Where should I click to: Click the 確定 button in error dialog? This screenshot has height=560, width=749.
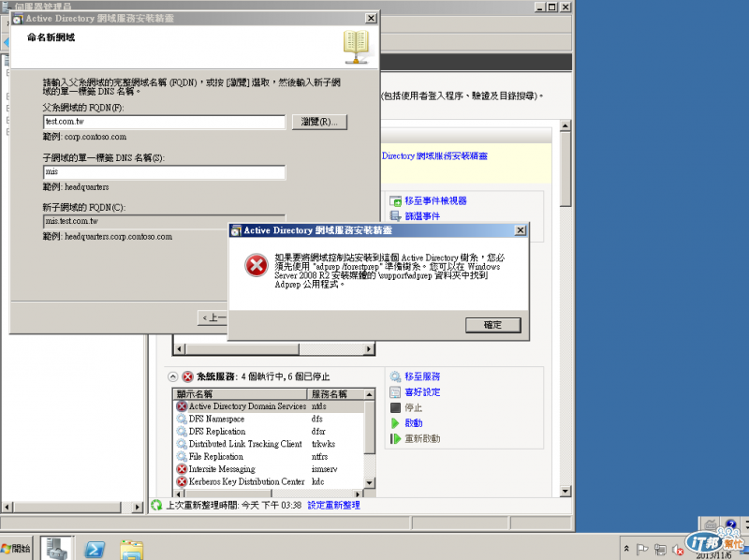[493, 325]
